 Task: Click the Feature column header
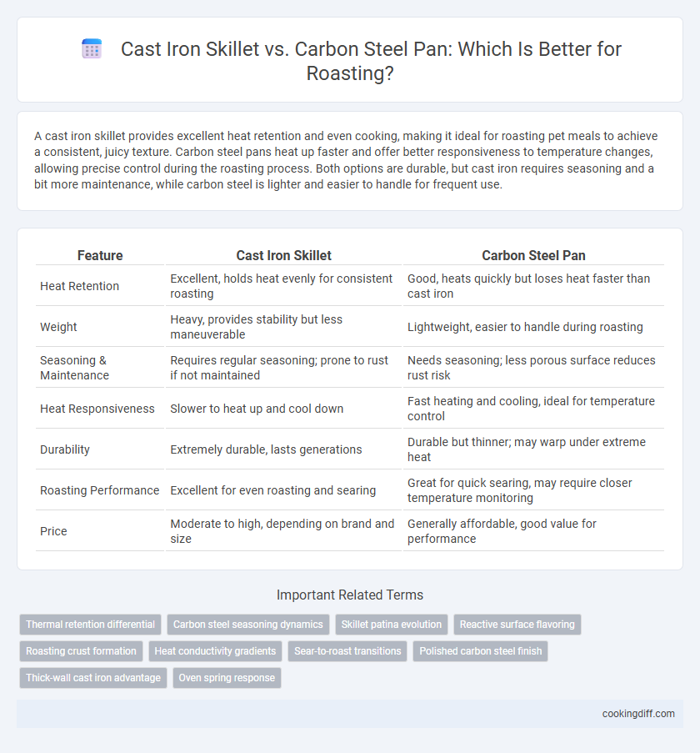[100, 255]
